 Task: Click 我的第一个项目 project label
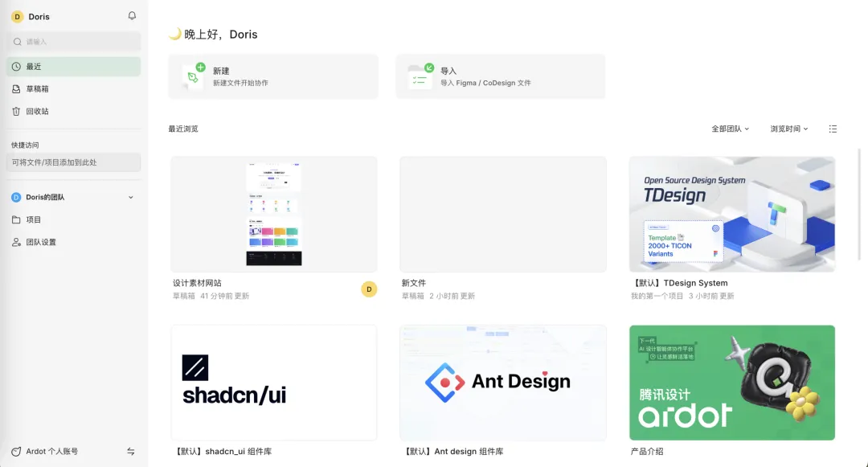coord(657,296)
